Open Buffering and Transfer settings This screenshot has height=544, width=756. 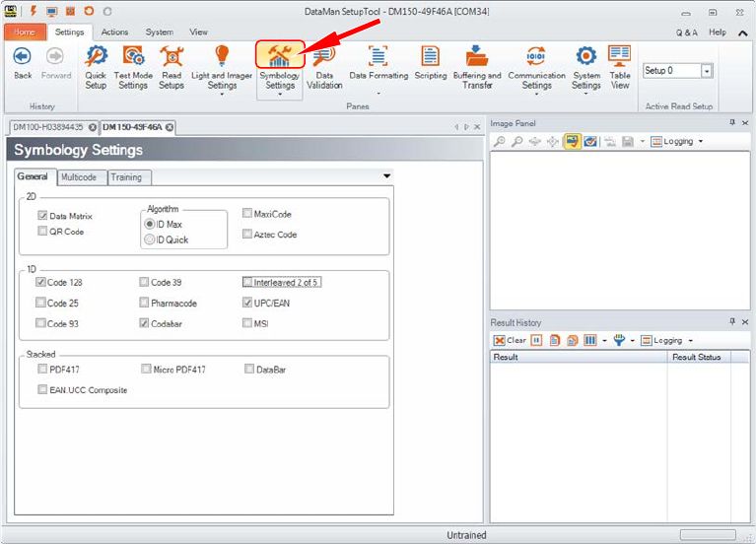click(477, 67)
